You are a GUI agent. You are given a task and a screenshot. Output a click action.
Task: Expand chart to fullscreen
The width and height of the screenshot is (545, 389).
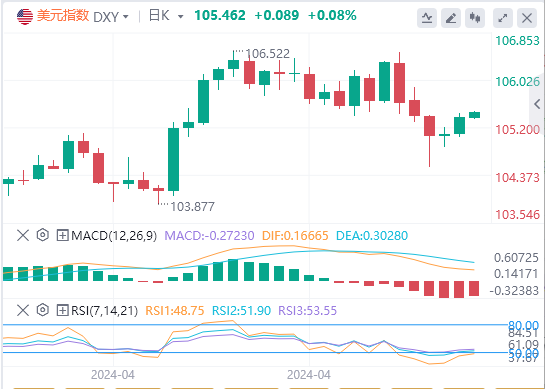pyautogui.click(x=503, y=18)
